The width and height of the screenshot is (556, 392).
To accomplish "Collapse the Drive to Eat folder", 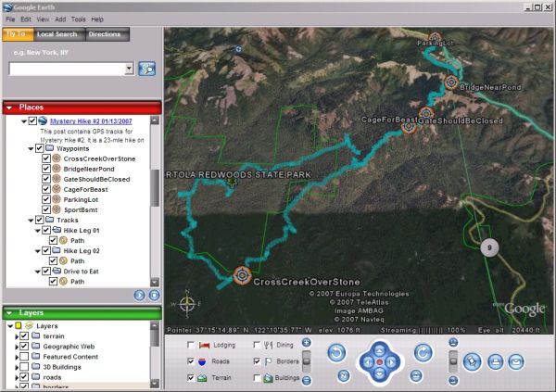I will (x=38, y=272).
